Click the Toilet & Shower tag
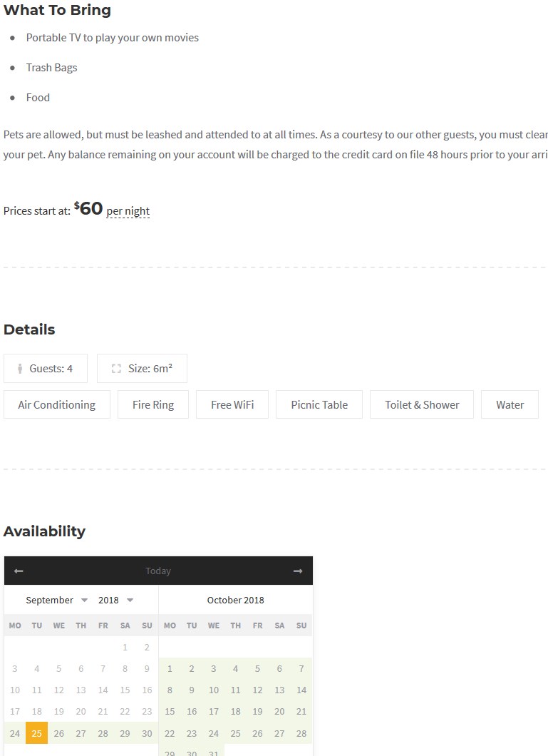Viewport: 548px width, 756px height. pos(422,404)
